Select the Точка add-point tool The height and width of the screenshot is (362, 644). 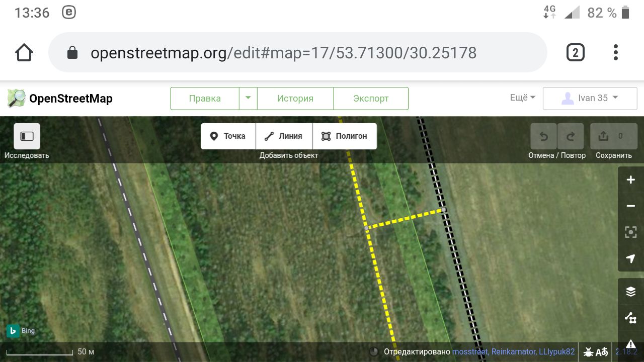coord(228,136)
